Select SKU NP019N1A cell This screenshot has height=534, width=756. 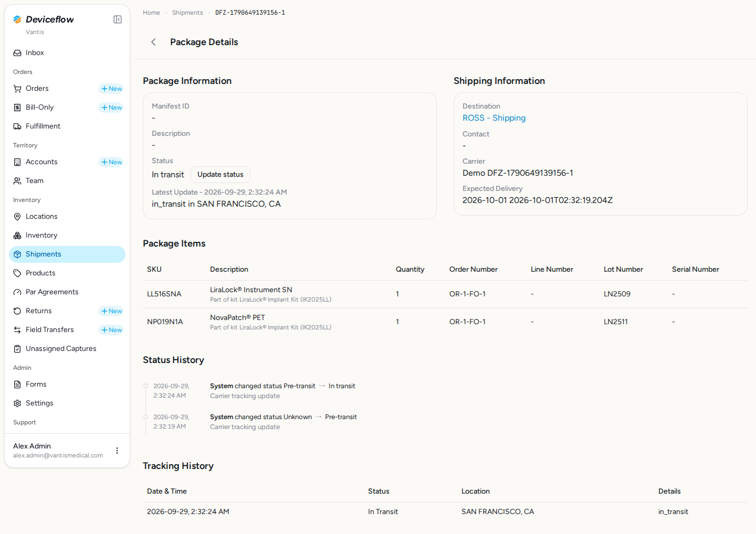tap(165, 322)
